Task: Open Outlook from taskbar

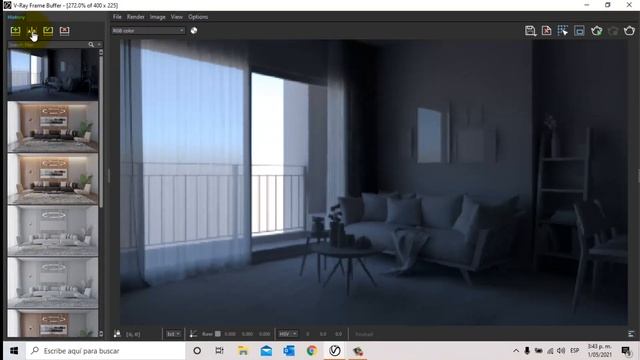Action: [x=289, y=351]
